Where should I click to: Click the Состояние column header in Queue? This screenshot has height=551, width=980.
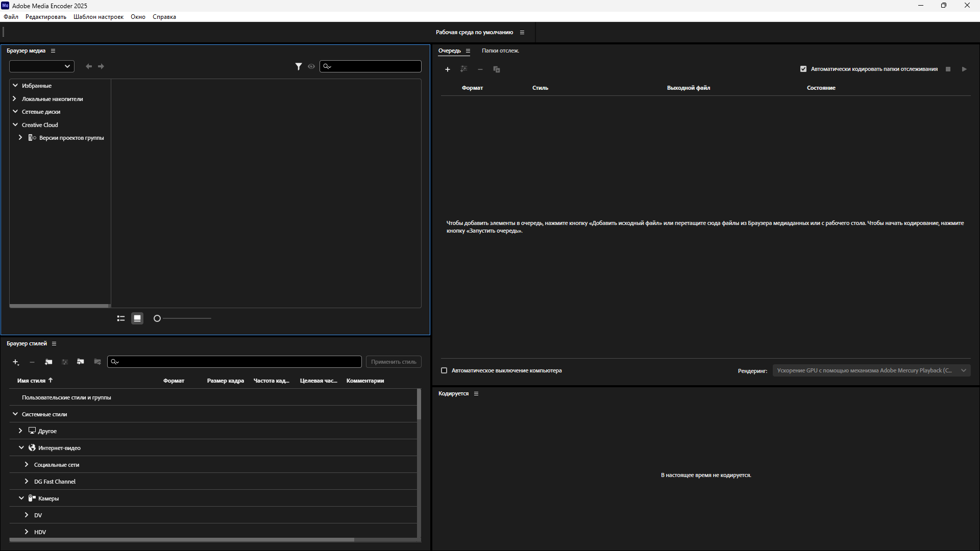821,88
